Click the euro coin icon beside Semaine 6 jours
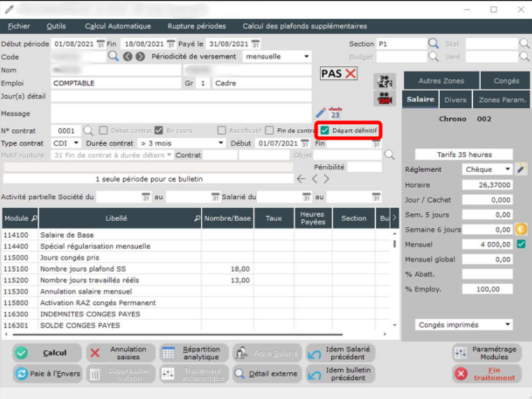 (521, 229)
